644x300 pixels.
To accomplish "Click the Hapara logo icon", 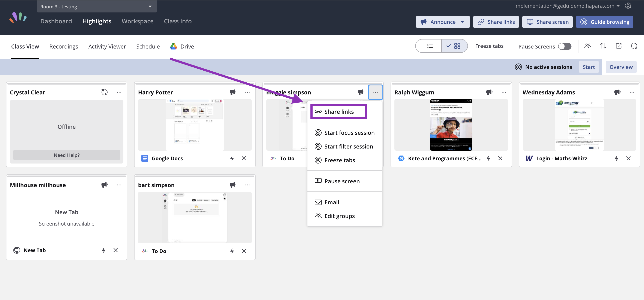I will point(18,17).
